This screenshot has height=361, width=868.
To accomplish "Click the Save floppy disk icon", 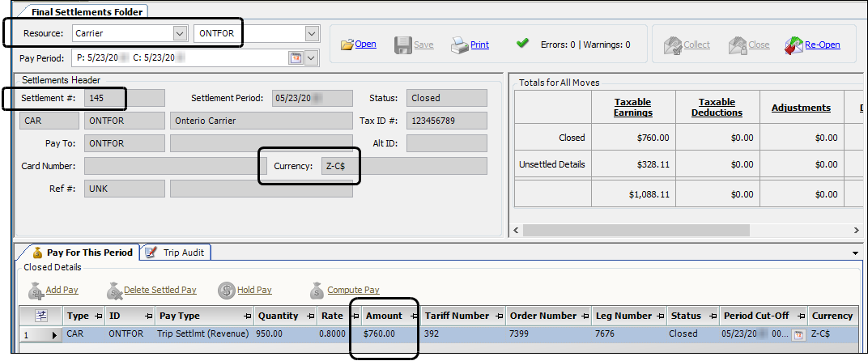I will pyautogui.click(x=403, y=45).
